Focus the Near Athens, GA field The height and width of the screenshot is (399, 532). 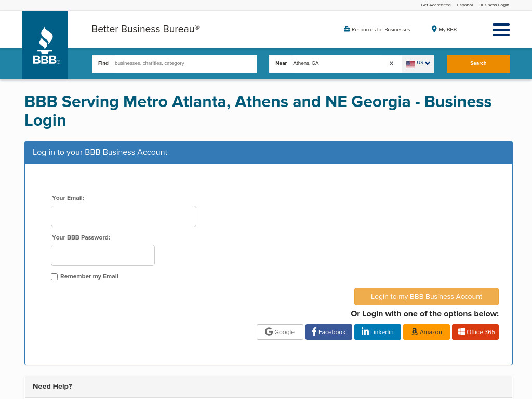tap(335, 63)
